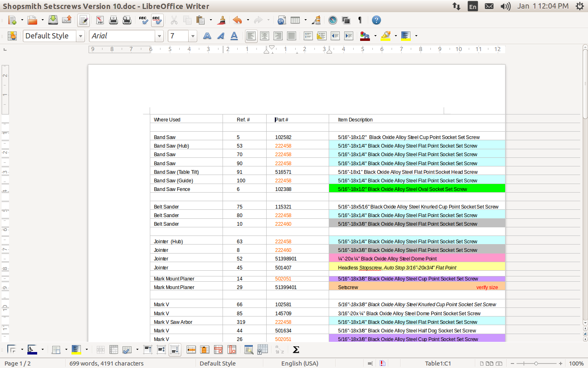The height and width of the screenshot is (368, 588).
Task: Undo the last action
Action: click(237, 20)
